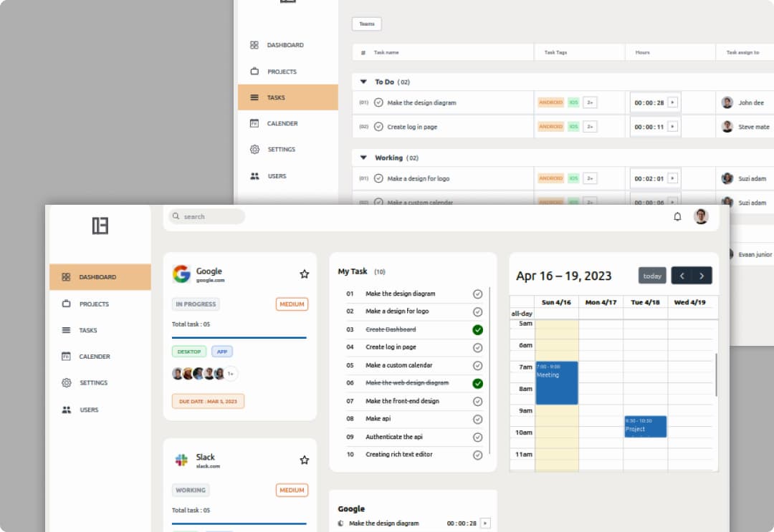
Task: Select Tasks in back window sidebar
Action: pyautogui.click(x=288, y=97)
